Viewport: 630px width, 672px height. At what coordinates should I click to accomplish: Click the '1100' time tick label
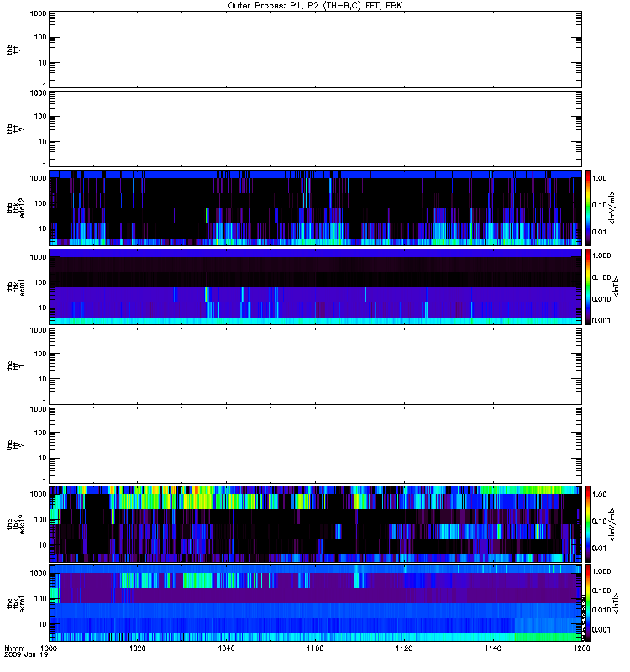[315, 648]
